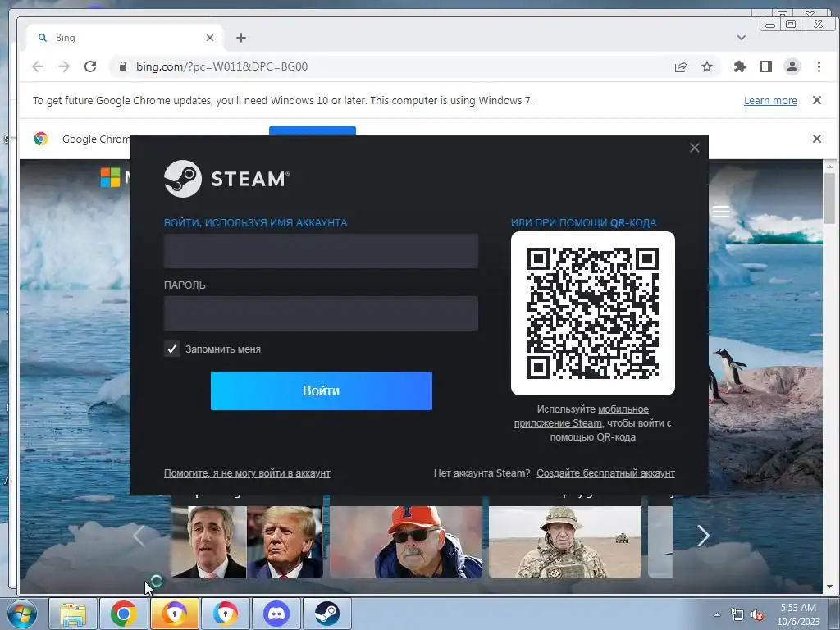Open Discord from taskbar
Screen dimensions: 840x630
(x=276, y=614)
